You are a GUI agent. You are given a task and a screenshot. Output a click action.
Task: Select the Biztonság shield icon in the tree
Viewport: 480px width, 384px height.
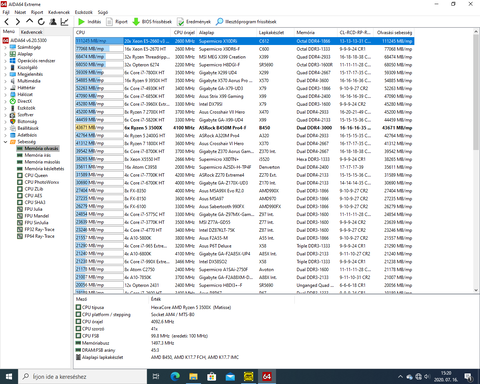tap(13, 121)
